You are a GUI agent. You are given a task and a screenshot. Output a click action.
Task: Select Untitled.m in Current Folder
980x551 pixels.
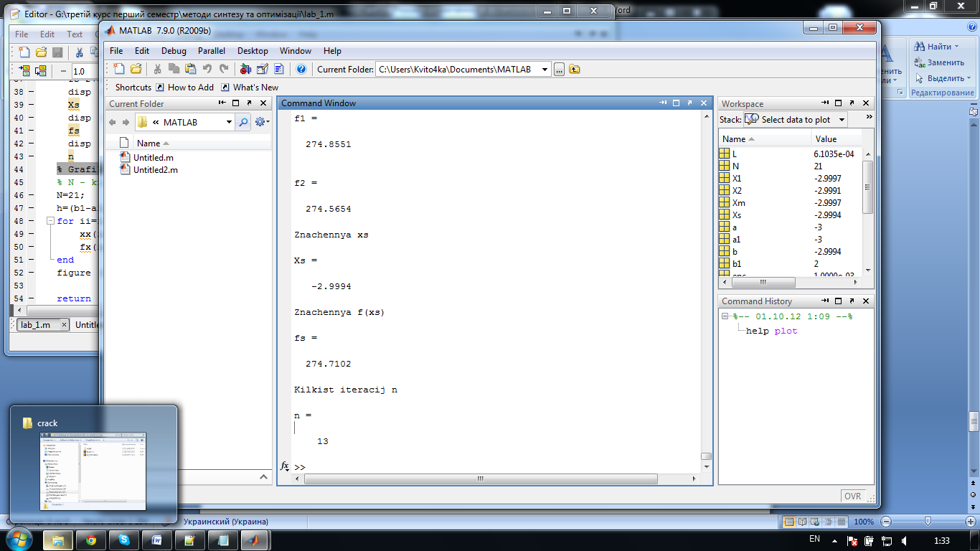(146, 157)
